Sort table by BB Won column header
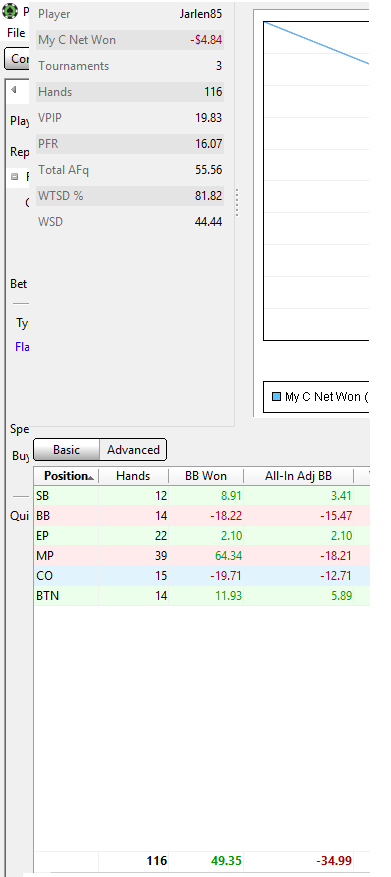The width and height of the screenshot is (391, 877). (x=206, y=476)
